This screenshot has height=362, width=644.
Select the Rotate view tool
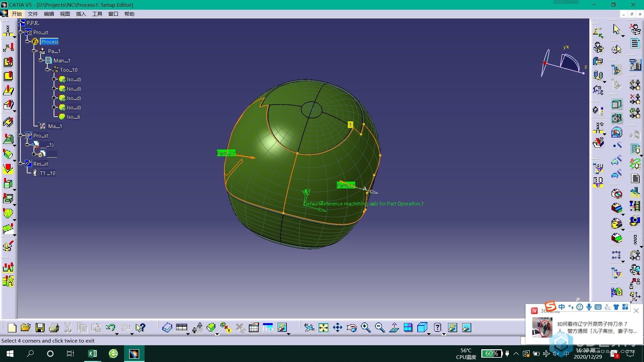(x=352, y=327)
